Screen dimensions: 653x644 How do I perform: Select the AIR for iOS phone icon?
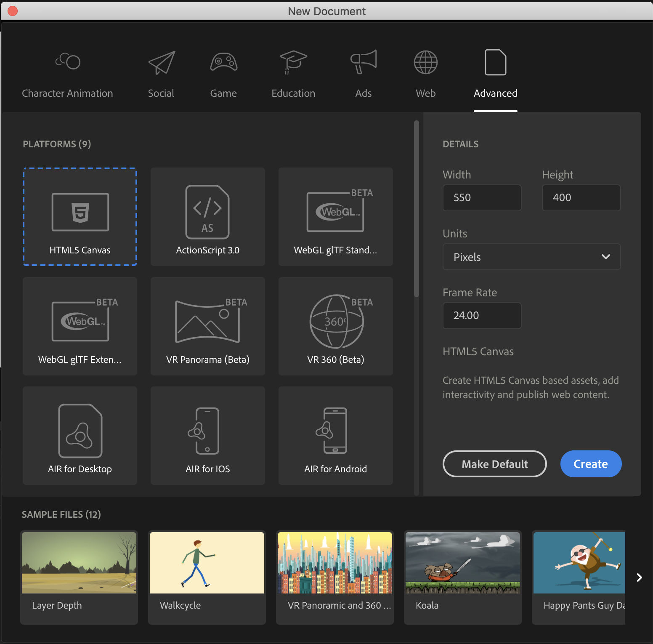coord(204,431)
